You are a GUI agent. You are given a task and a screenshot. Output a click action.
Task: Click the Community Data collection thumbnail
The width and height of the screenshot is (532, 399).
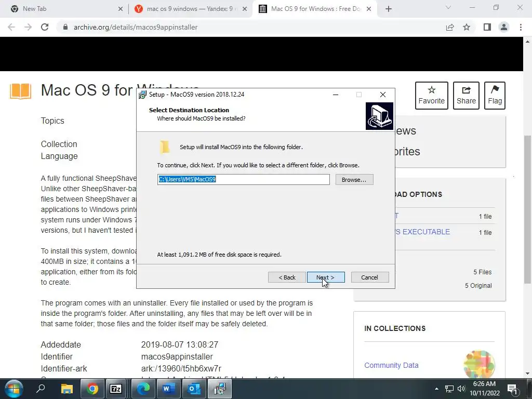[479, 365]
